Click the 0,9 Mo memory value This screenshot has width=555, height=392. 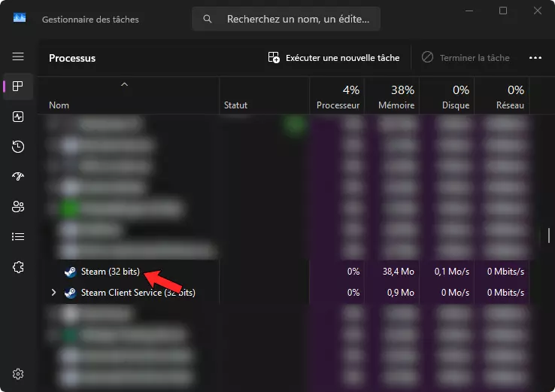pos(400,293)
